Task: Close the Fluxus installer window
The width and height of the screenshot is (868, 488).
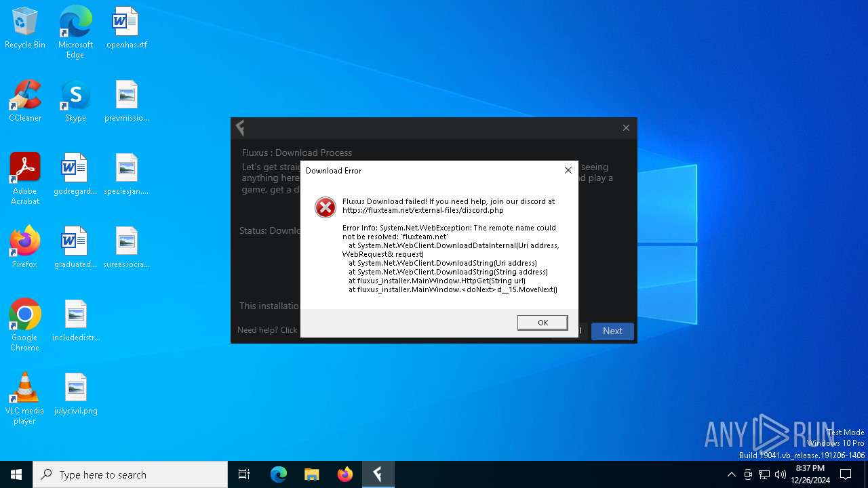Action: 626,127
